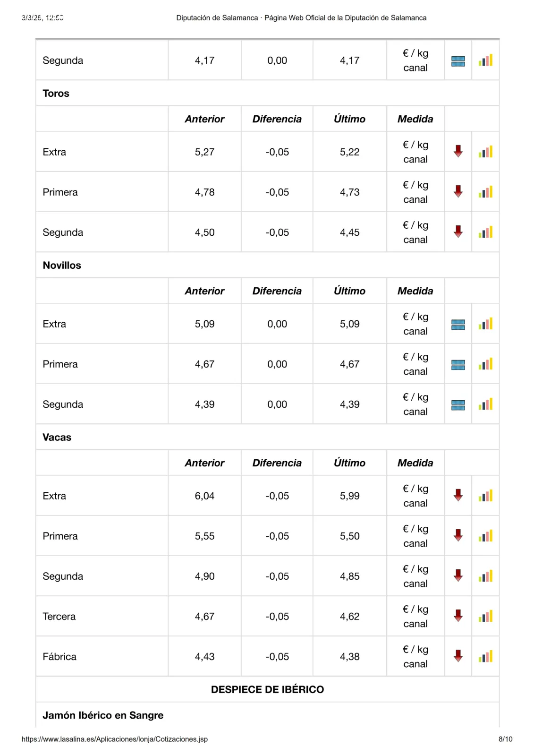Open the bar chart for Vacas Tercera
This screenshot has width=534, height=756.
tap(485, 616)
